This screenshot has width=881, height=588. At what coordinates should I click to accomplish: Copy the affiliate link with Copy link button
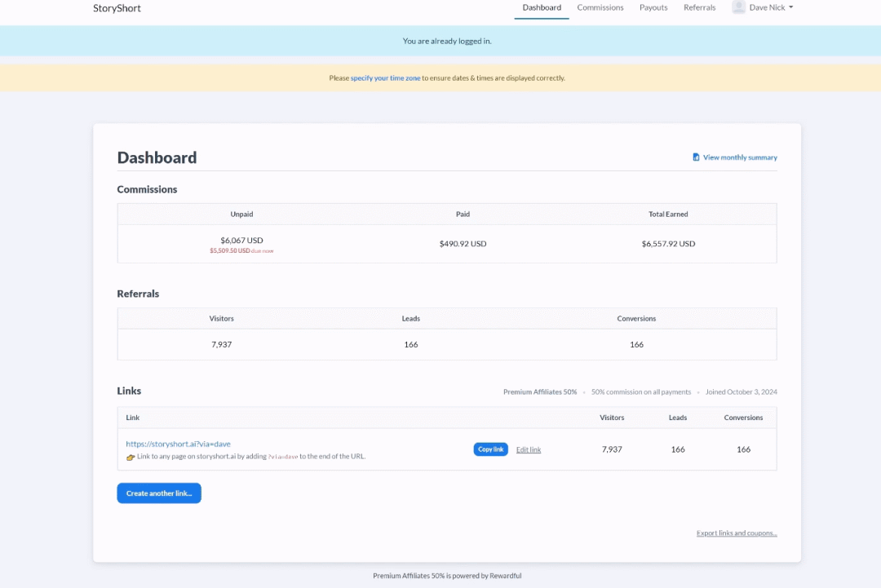tap(490, 449)
